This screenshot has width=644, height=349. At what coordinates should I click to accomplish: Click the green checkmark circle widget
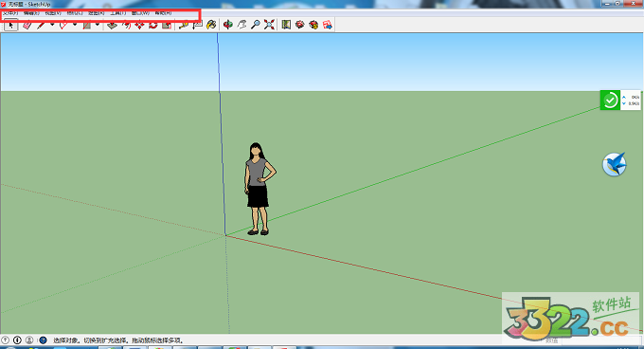pyautogui.click(x=610, y=101)
